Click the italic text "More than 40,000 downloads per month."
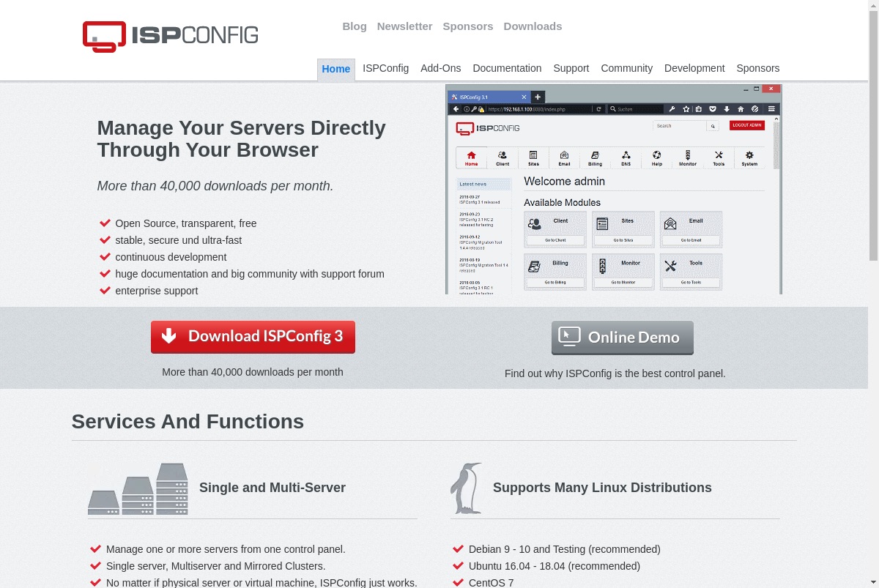The image size is (879, 588). [x=215, y=186]
